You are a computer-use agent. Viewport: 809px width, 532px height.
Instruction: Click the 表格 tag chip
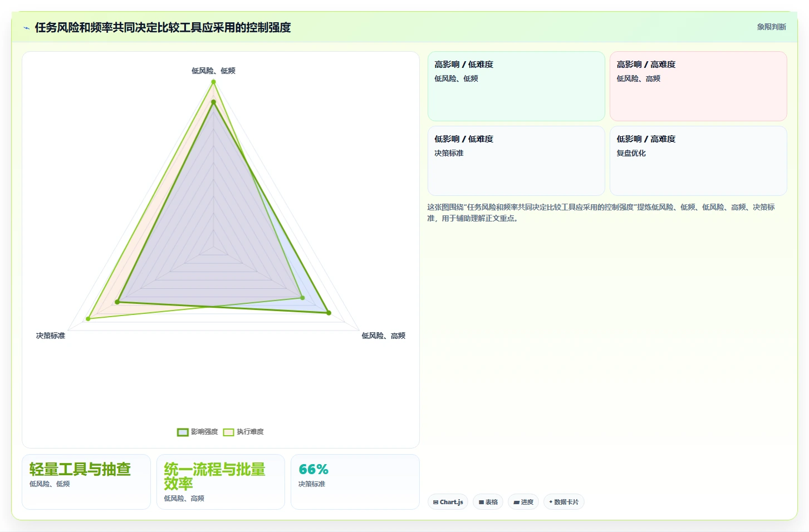click(x=488, y=502)
